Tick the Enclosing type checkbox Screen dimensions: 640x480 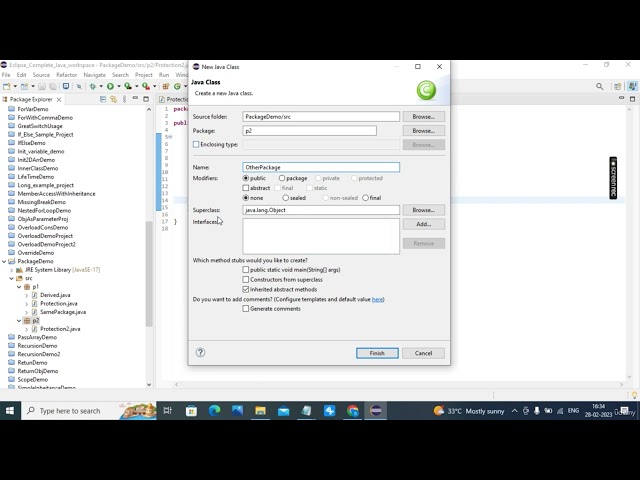point(196,144)
